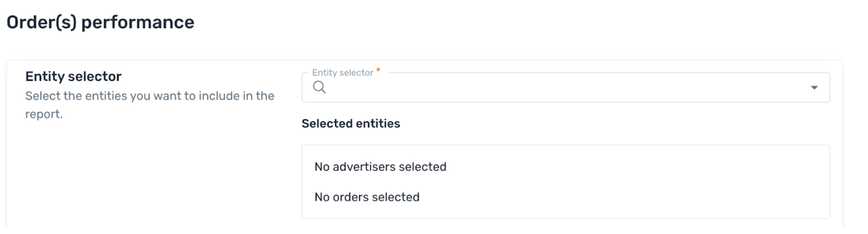Click the 'Order(s) performance' page title
The height and width of the screenshot is (234, 868).
point(101,22)
